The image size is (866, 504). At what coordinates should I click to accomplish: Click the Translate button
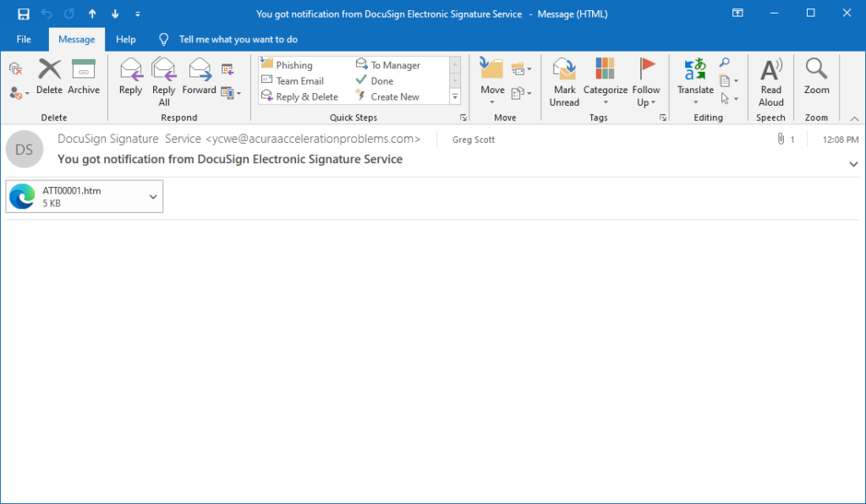(x=695, y=82)
